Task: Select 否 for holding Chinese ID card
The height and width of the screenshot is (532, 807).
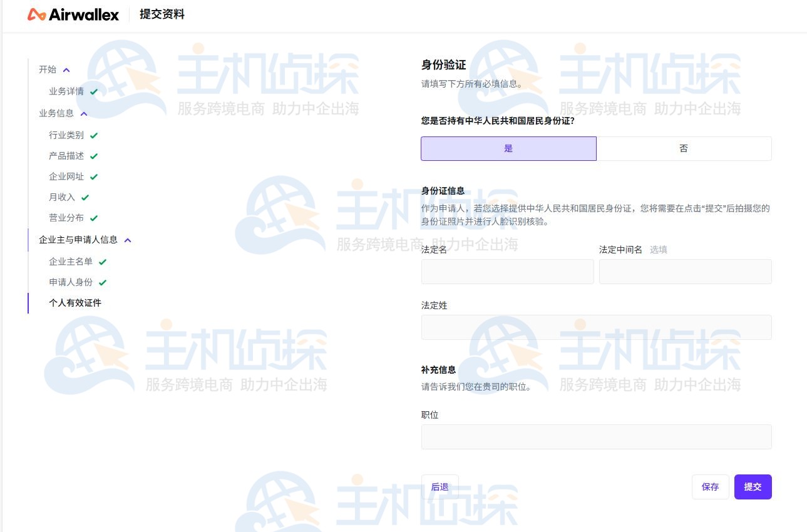Action: [684, 148]
